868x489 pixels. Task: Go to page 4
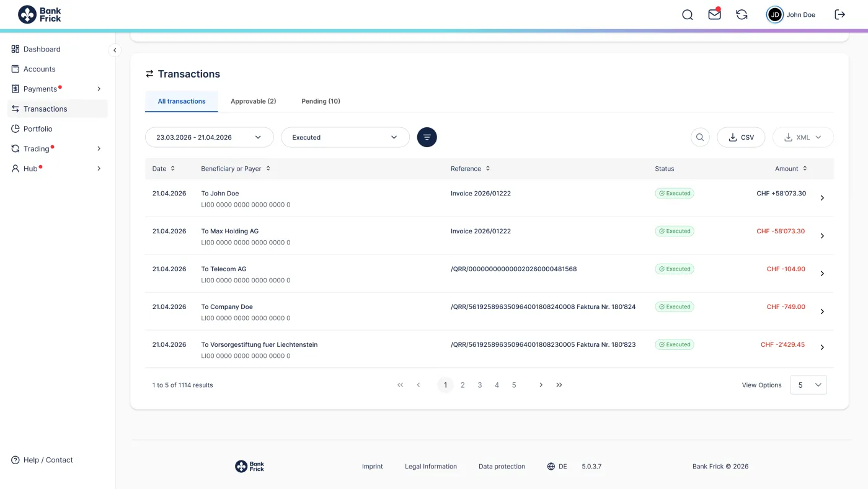[x=497, y=385]
